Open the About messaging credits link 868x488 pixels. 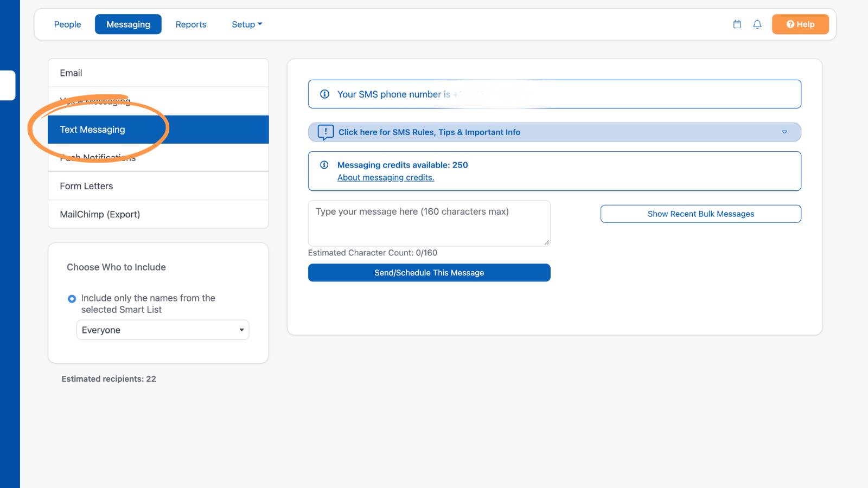[x=386, y=177]
